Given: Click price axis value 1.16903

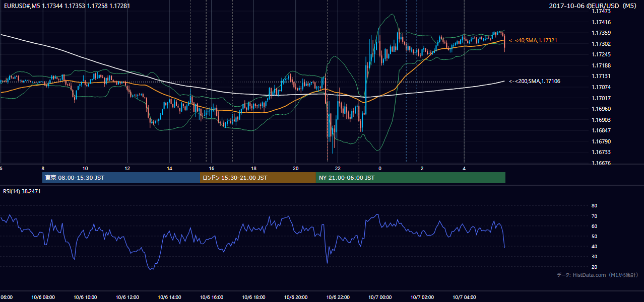Looking at the screenshot, I should pos(601,120).
